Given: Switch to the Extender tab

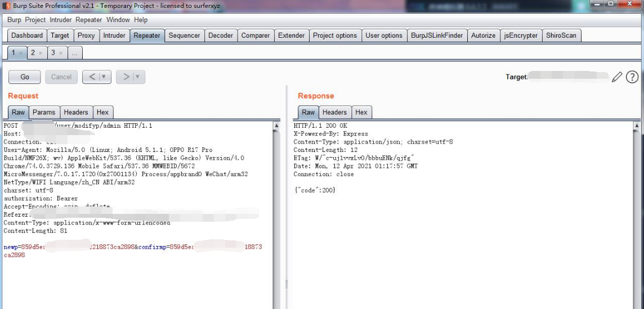Looking at the screenshot, I should pos(292,35).
